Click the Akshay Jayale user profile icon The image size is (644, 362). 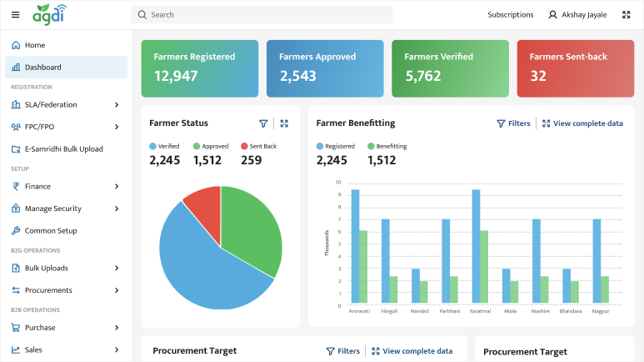pos(552,14)
